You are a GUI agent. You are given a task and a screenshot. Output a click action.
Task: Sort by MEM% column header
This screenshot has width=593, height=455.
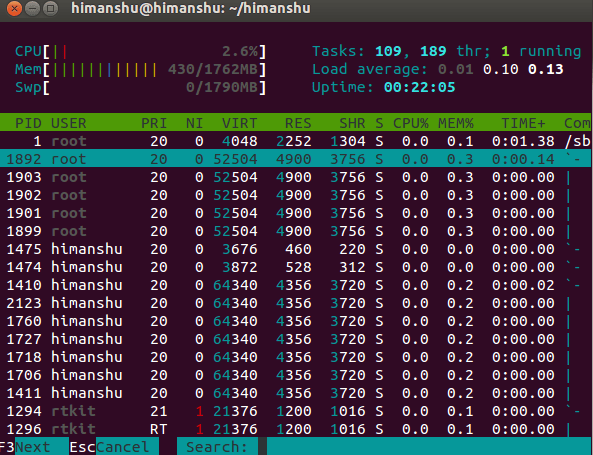point(456,123)
